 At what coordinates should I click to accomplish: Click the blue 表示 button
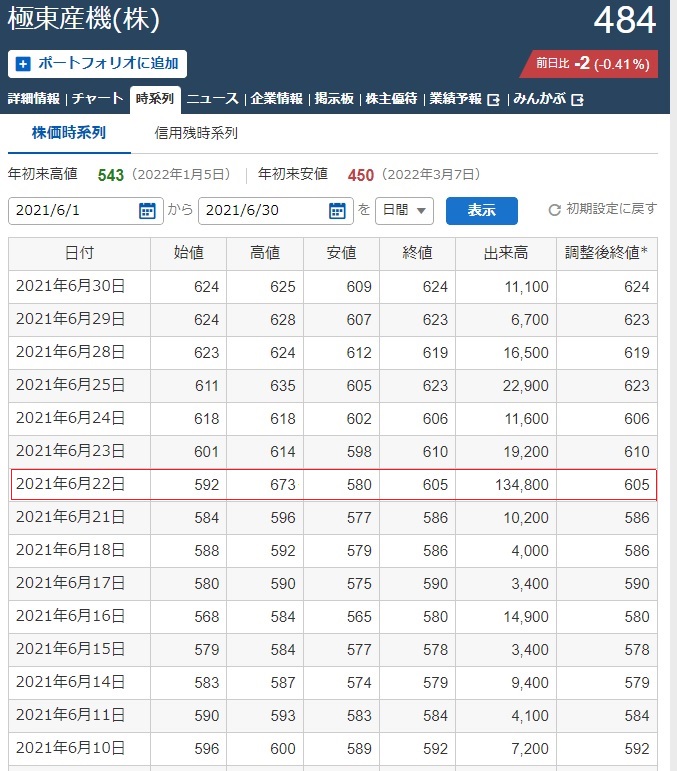(482, 211)
